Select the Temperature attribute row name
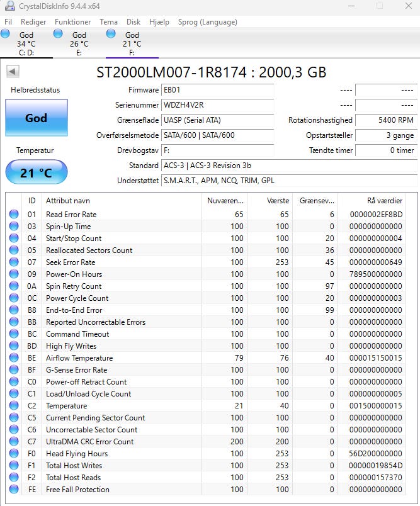 (x=67, y=406)
